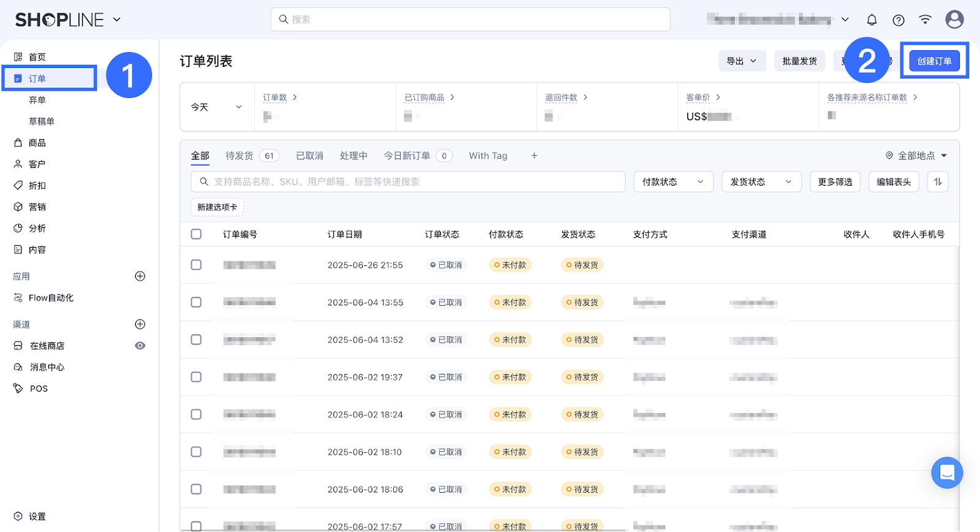
Task: Tick the select-all orders checkbox in header
Action: pyautogui.click(x=196, y=234)
